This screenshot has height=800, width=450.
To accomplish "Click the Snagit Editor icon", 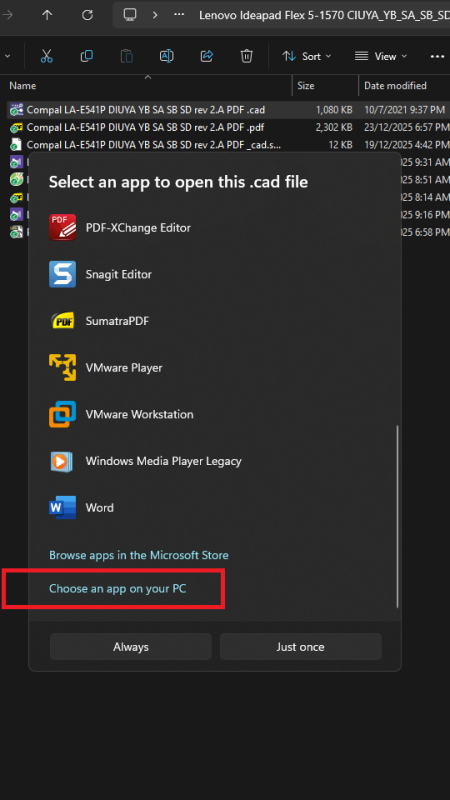I will 62,274.
